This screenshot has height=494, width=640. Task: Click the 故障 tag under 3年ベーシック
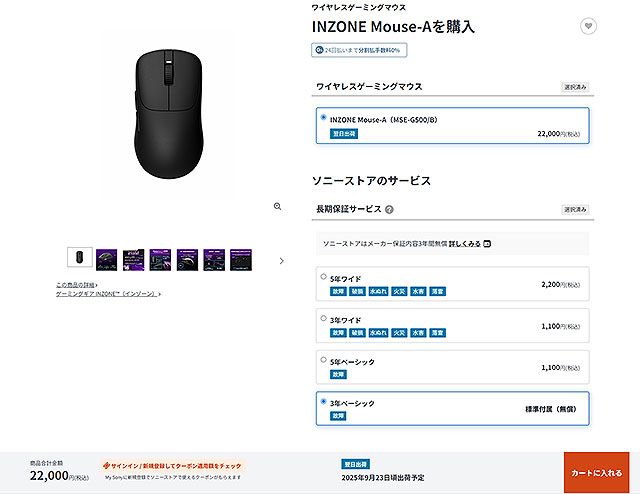(338, 416)
